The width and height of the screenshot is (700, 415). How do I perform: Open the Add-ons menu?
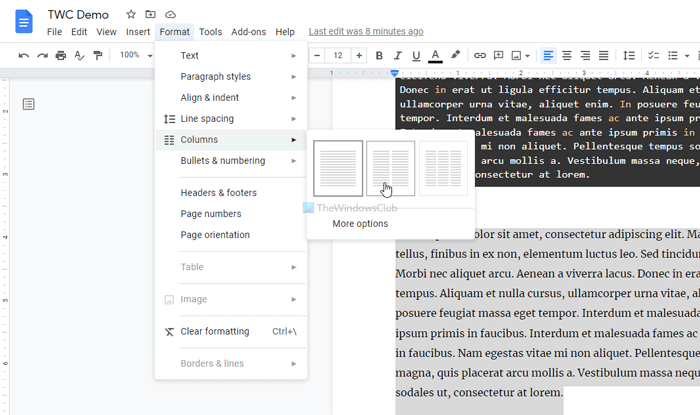click(249, 32)
